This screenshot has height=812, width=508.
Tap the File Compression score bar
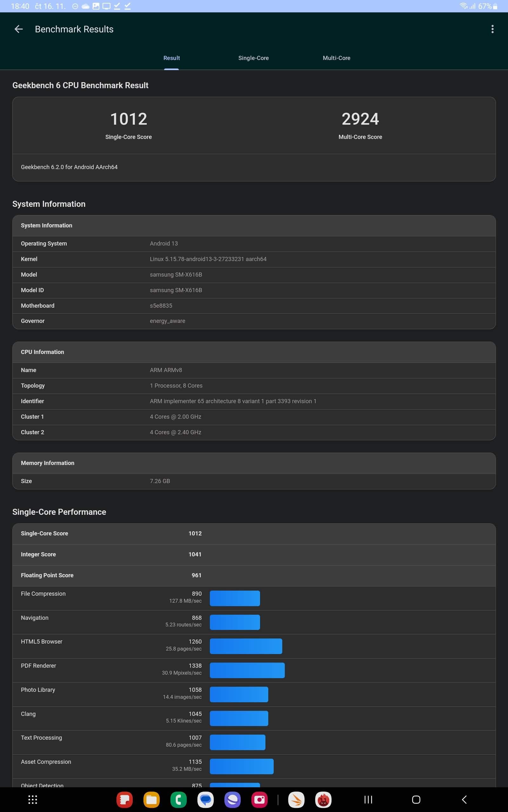(x=235, y=598)
